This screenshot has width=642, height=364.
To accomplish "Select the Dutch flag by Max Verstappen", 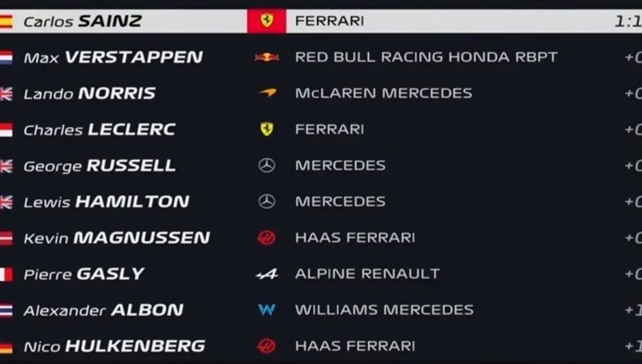I will pos(6,58).
